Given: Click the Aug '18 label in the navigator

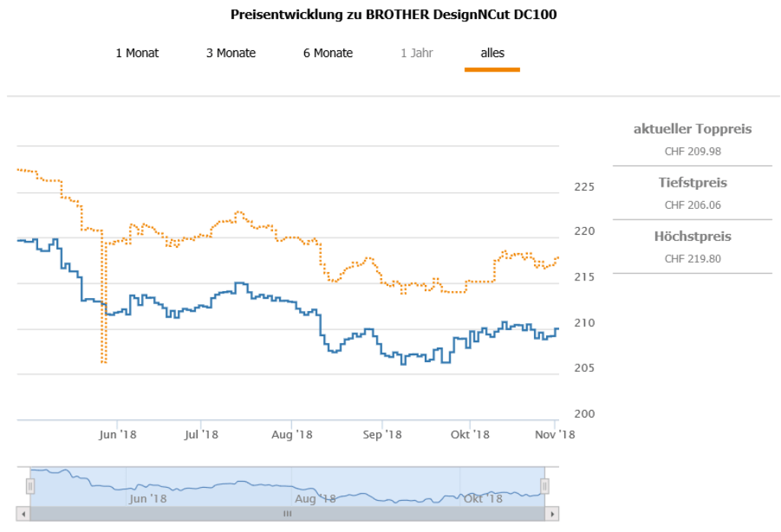Looking at the screenshot, I should 315,498.
